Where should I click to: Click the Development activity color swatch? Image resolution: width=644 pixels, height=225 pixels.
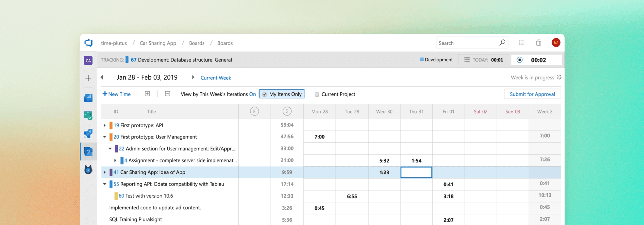[x=422, y=59]
